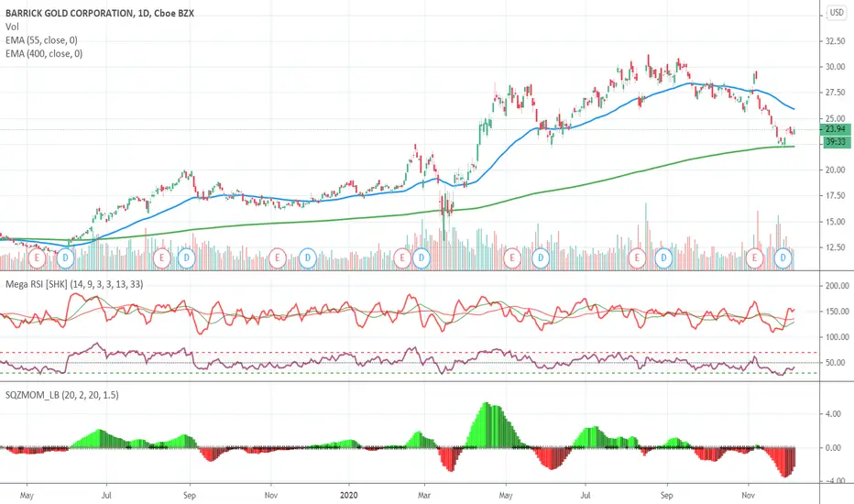
Task: Select the dividend marker D between Nov 2019 and 2020
Action: click(x=308, y=257)
